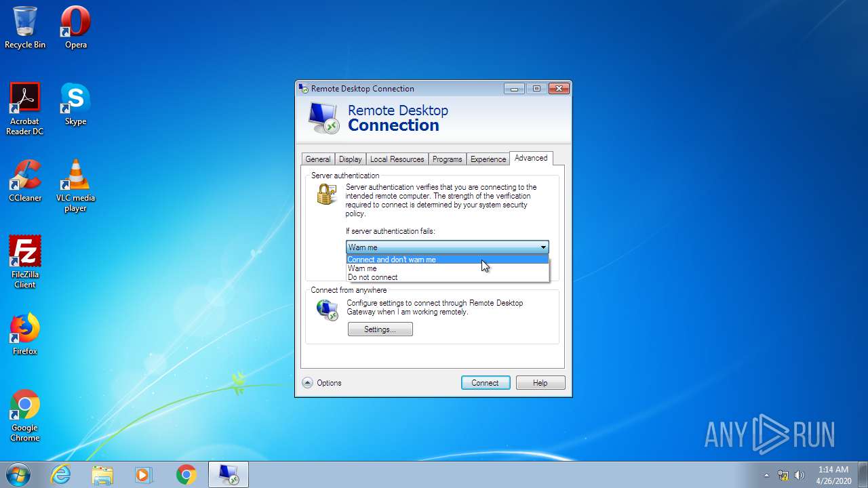Launch Chrome from the taskbar
This screenshot has width=868, height=488.
click(186, 474)
